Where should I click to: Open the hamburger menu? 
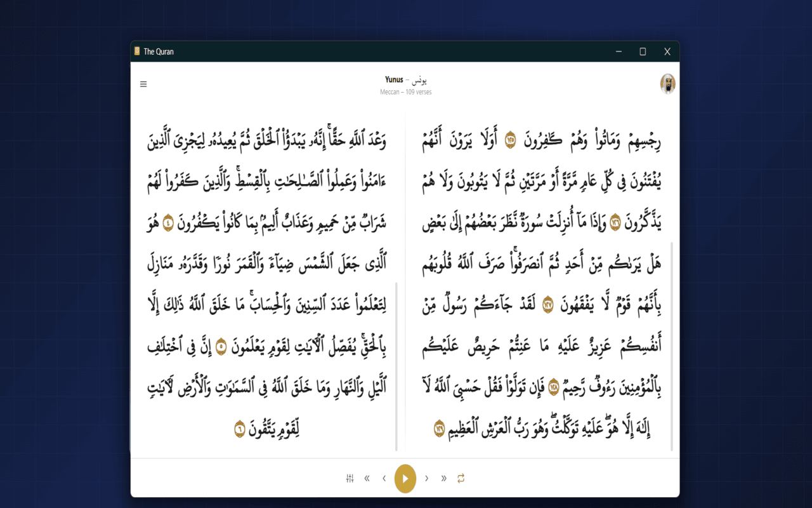[x=143, y=84]
